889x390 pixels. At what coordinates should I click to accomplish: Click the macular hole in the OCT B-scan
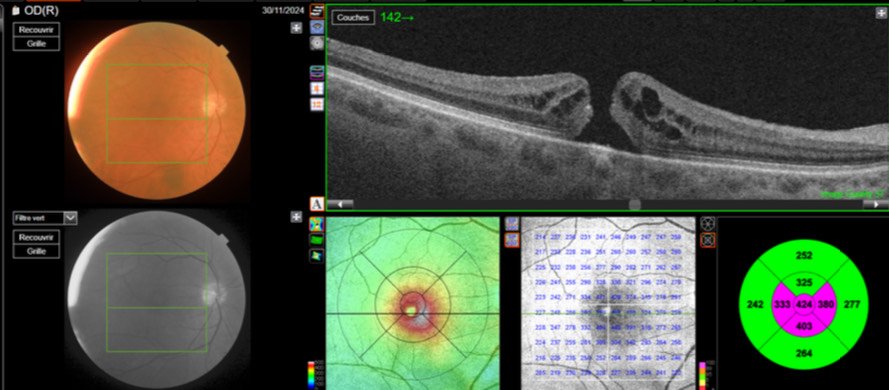(601, 111)
